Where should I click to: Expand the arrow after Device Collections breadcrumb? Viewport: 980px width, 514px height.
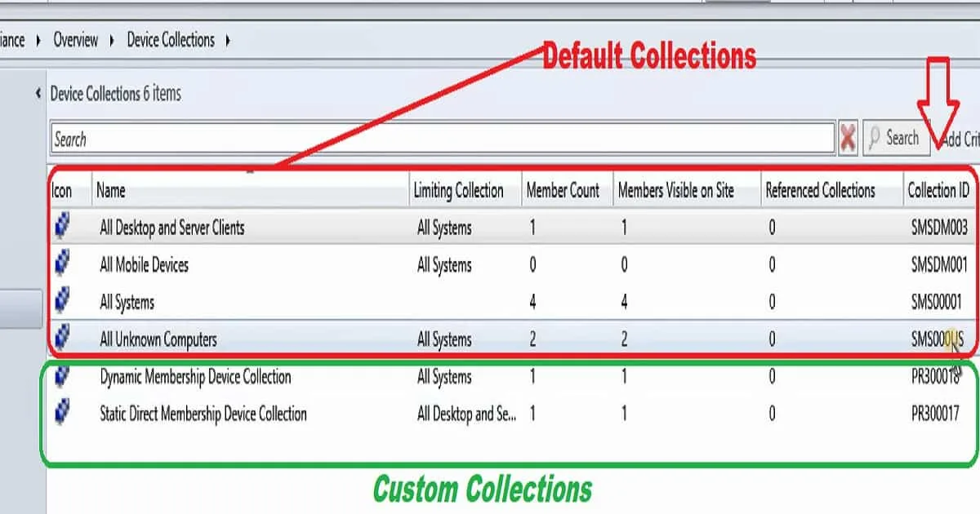click(x=228, y=40)
